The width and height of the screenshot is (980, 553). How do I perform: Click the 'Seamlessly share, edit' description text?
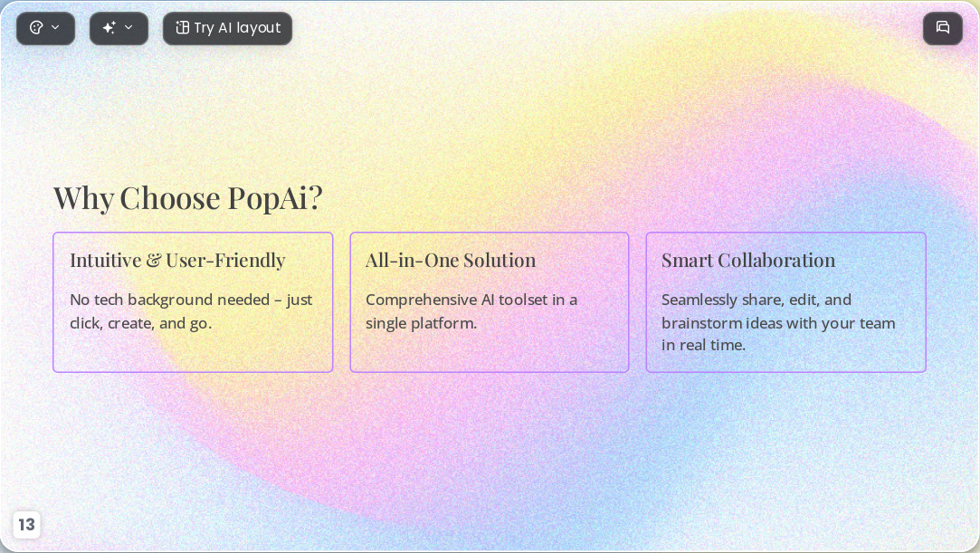(x=778, y=322)
